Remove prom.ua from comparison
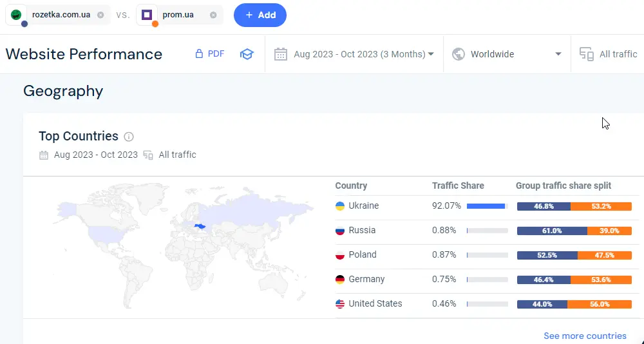This screenshot has width=644, height=344. pos(213,15)
